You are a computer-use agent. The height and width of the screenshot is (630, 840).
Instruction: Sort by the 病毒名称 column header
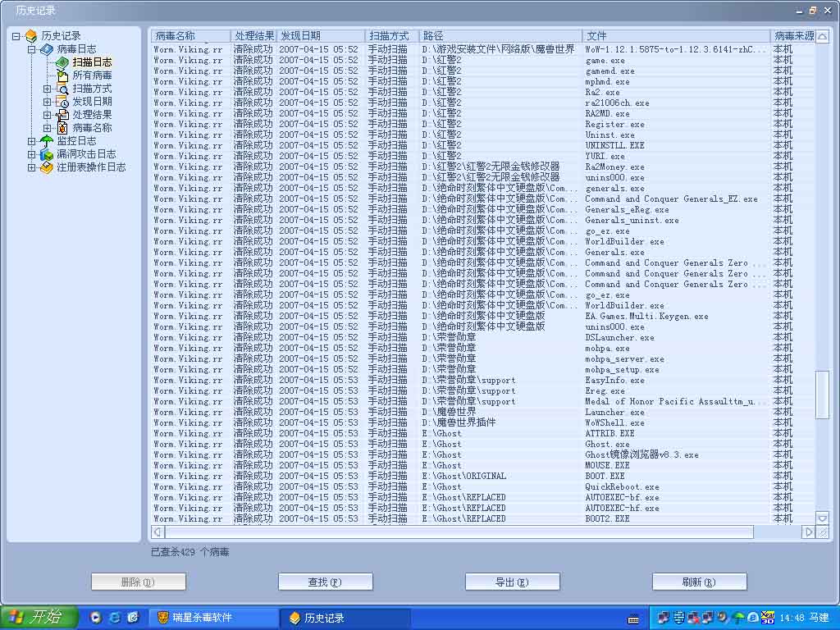(x=190, y=36)
